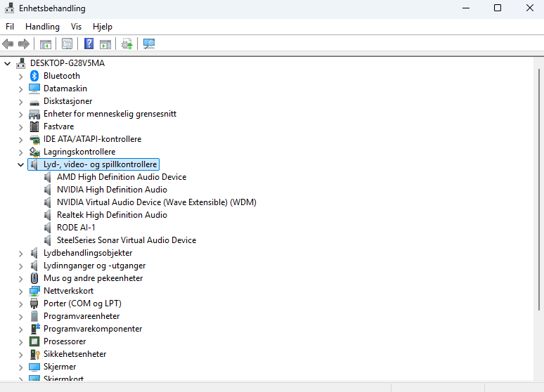Image resolution: width=544 pixels, height=392 pixels.
Task: Click the update driver toolbar icon
Action: tap(127, 44)
